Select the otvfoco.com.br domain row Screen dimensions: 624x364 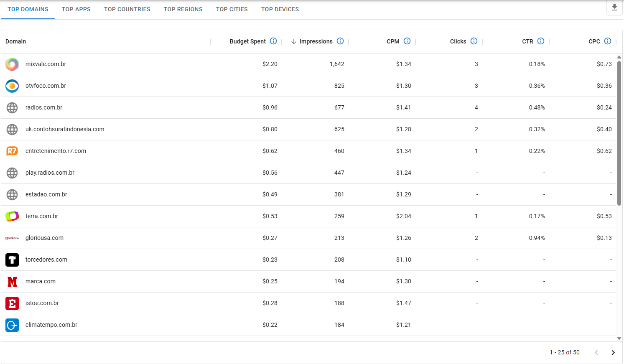click(x=46, y=86)
